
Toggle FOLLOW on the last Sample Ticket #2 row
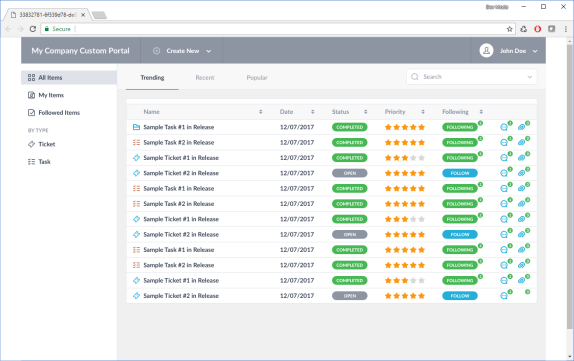460,296
